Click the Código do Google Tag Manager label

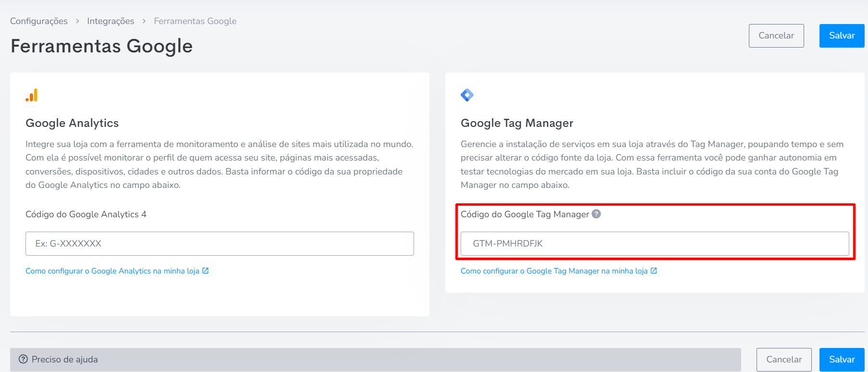[x=525, y=214]
